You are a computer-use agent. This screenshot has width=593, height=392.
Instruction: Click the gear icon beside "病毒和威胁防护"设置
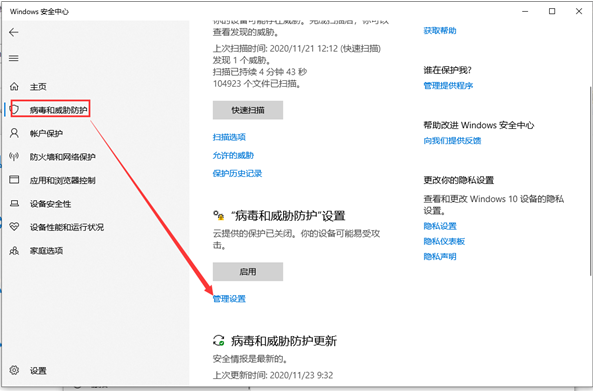(x=218, y=215)
